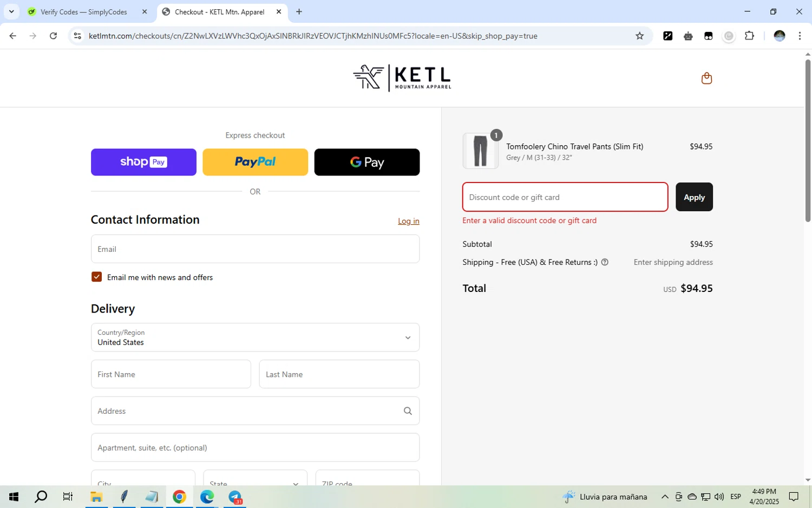Pay with Shop Pay
Viewport: 812px width, 508px height.
coord(143,162)
